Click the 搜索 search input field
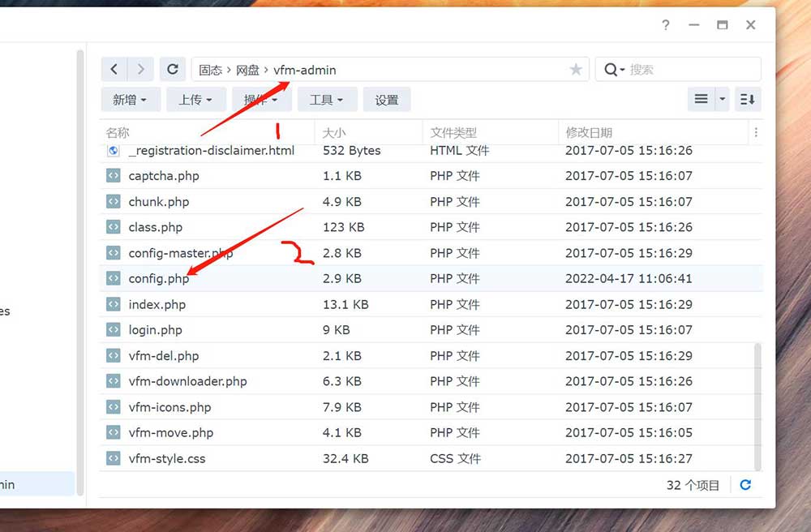811x532 pixels. pos(693,69)
